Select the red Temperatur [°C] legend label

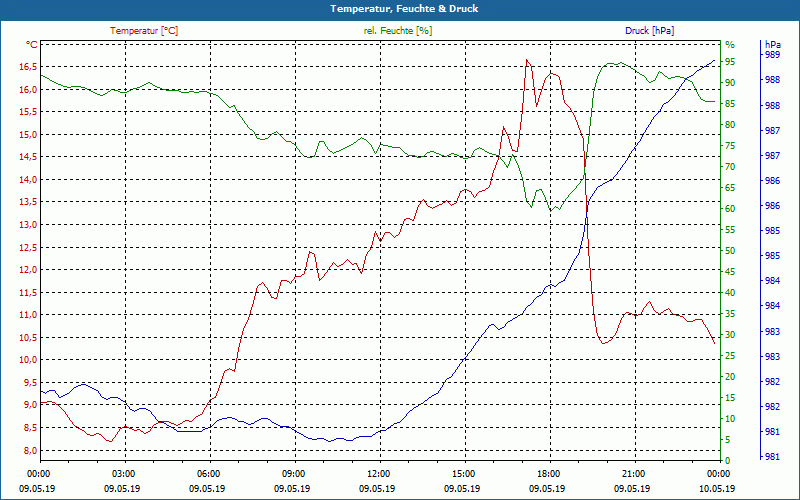coord(144,31)
